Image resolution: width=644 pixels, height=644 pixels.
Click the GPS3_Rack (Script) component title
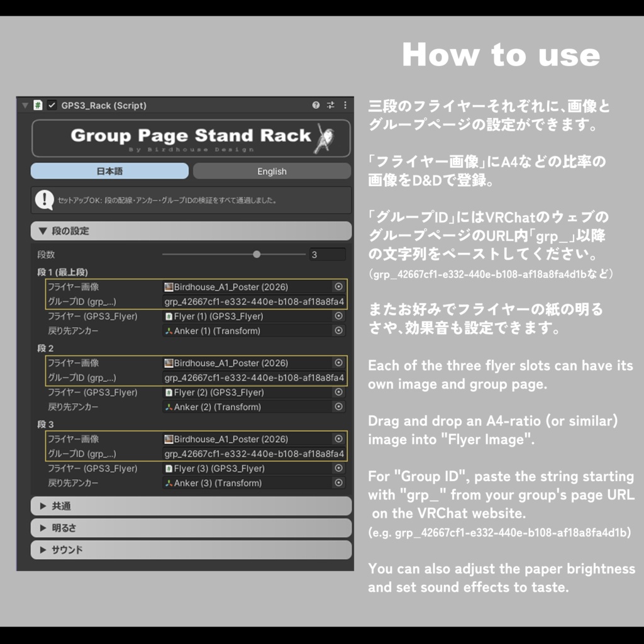(x=104, y=106)
